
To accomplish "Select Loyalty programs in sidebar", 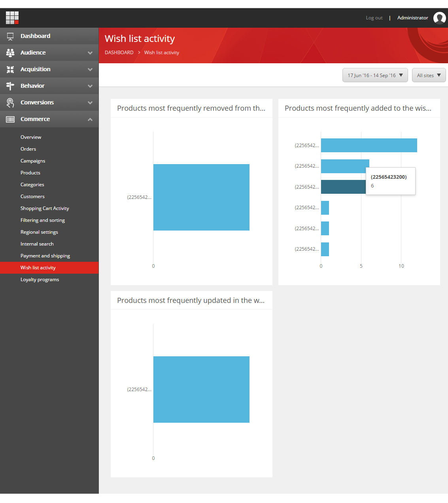I will tap(40, 280).
